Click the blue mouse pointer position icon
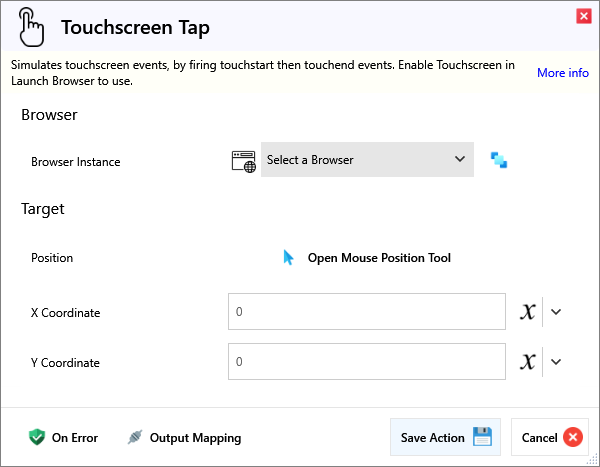The width and height of the screenshot is (600, 467). click(x=289, y=258)
